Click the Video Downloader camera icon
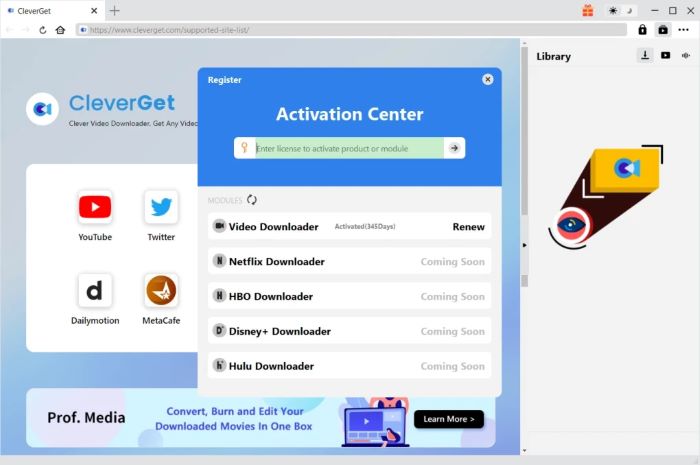This screenshot has height=465, width=700. click(219, 226)
